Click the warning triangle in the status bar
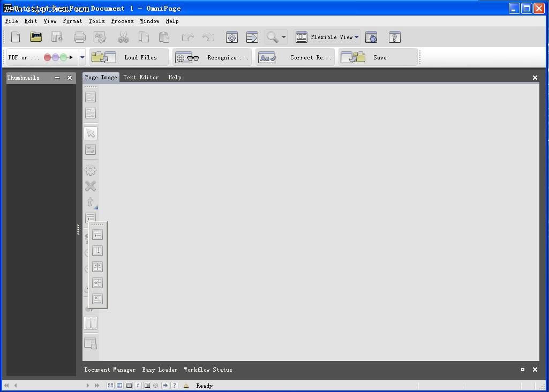 [186, 385]
